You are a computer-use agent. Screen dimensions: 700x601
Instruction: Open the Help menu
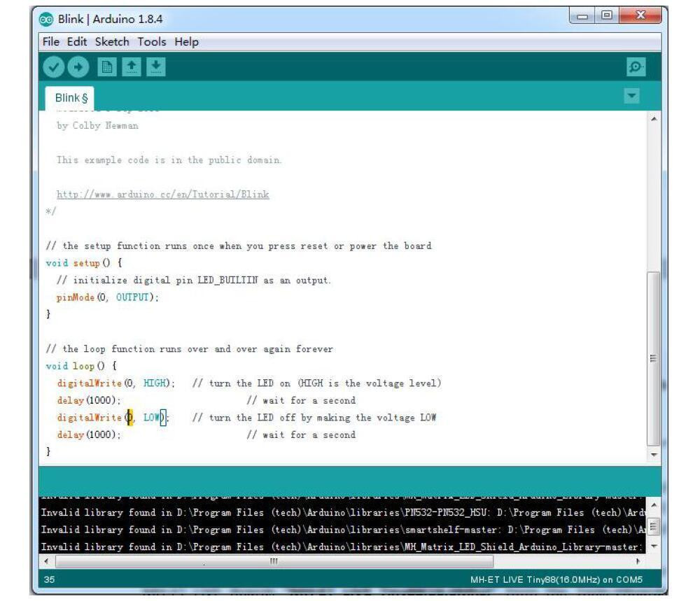[187, 41]
